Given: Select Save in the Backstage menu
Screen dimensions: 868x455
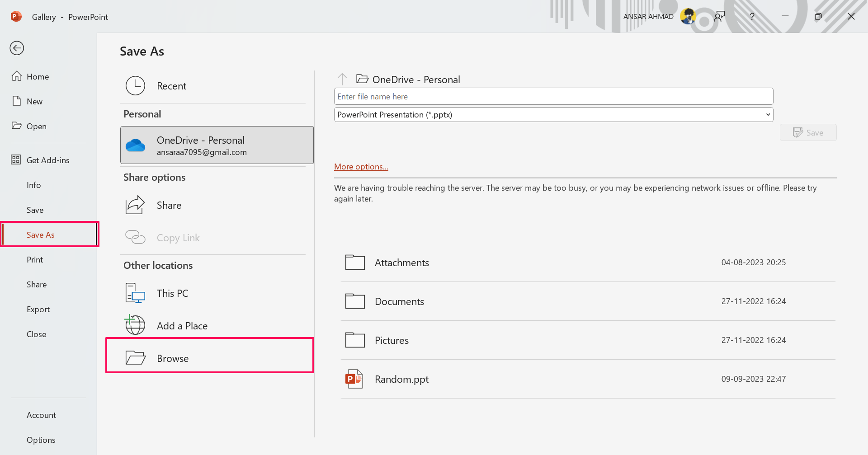Looking at the screenshot, I should pos(35,210).
